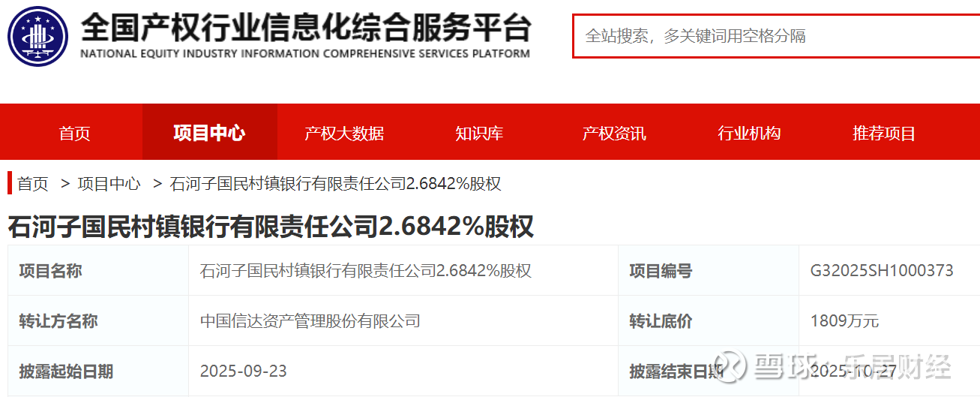Click the 首页 breadcrumb link
Image resolution: width=980 pixels, height=397 pixels.
tap(32, 184)
